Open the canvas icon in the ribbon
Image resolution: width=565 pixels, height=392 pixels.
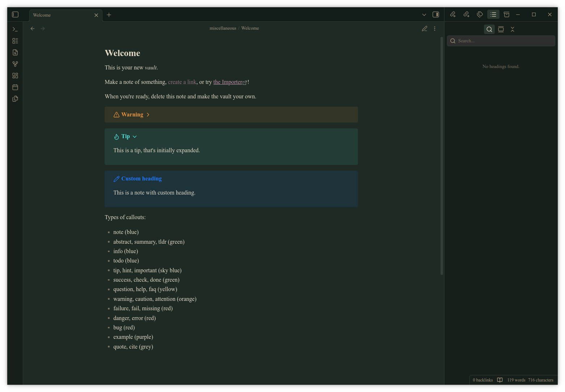(x=15, y=76)
